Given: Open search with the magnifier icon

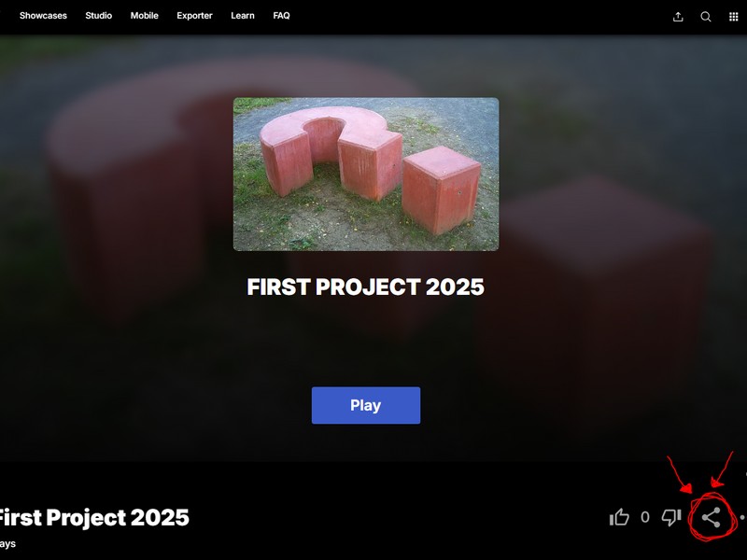Looking at the screenshot, I should 706,17.
